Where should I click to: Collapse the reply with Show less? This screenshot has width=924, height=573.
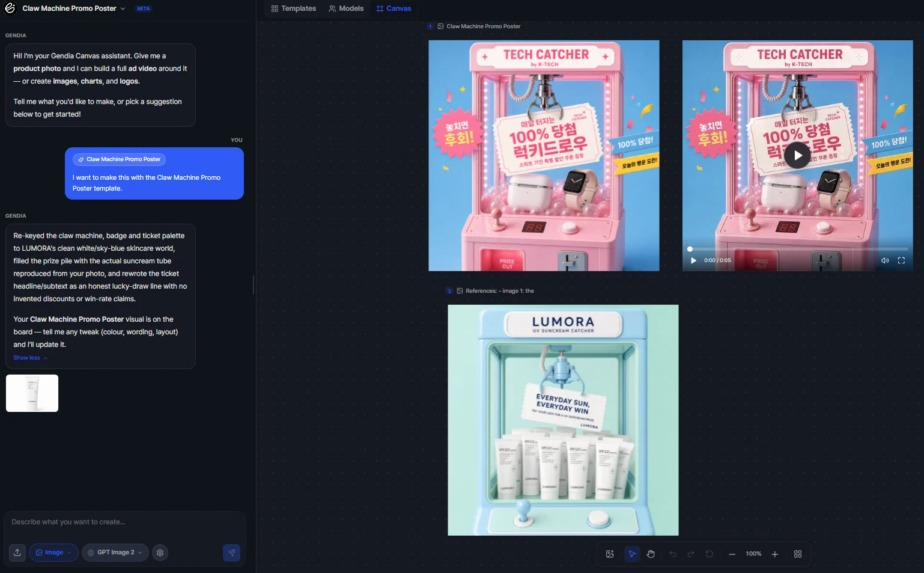tap(30, 358)
